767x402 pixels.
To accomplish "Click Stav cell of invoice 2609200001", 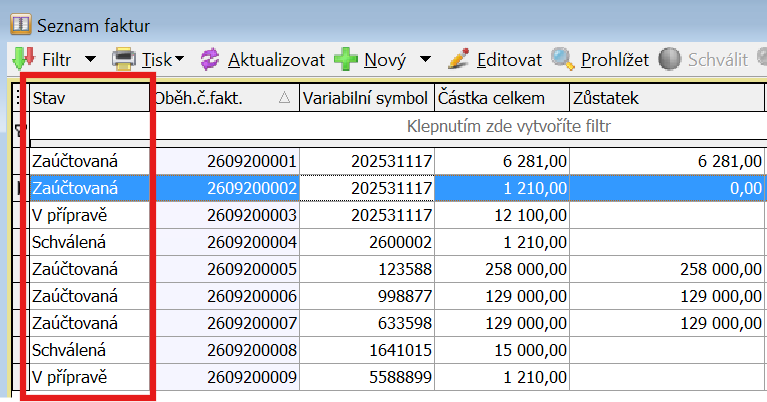I will point(90,161).
